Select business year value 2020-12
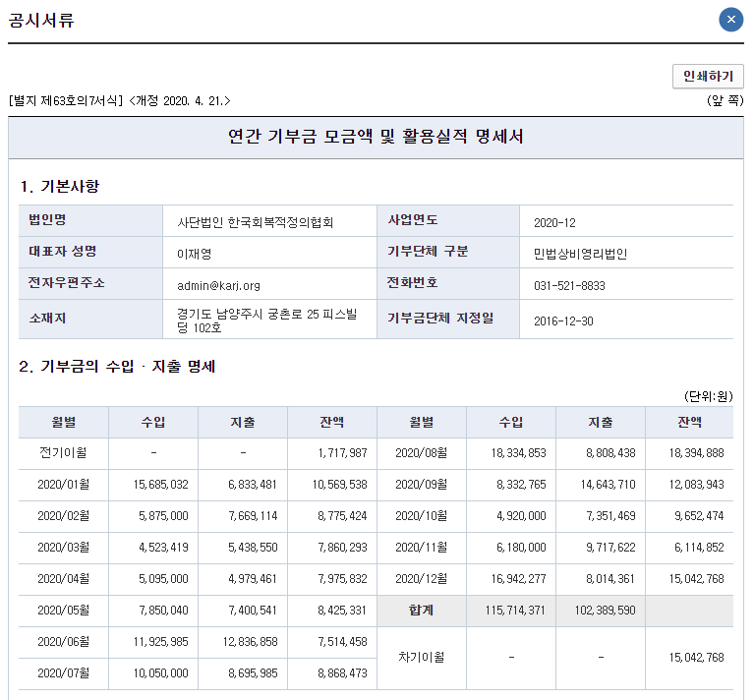Screen dimensions: 754x700 coord(554,222)
